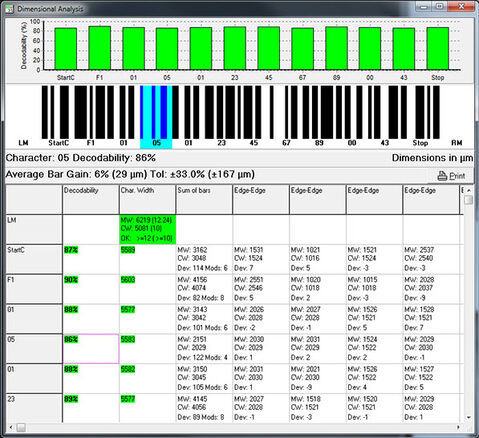Click the Dimensions in µm label
The image size is (479, 438).
[x=432, y=158]
